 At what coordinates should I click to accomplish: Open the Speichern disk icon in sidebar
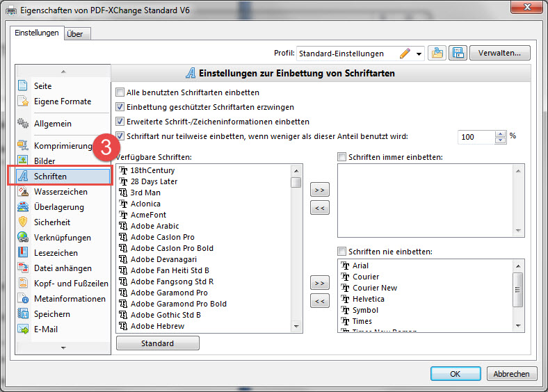coord(23,313)
